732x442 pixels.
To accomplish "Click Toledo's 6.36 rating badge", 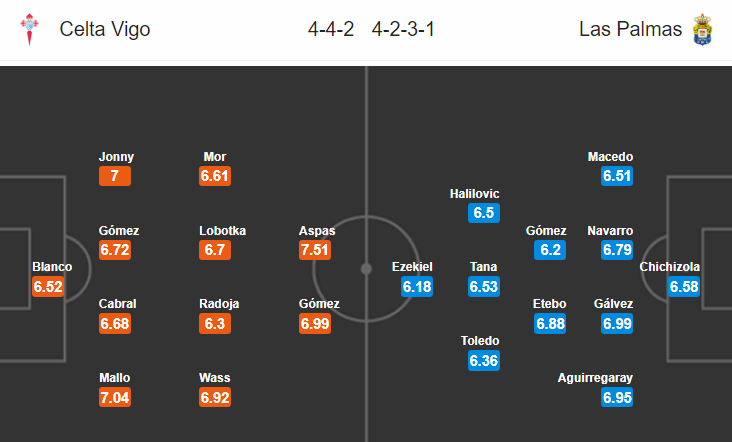I will click(x=484, y=360).
